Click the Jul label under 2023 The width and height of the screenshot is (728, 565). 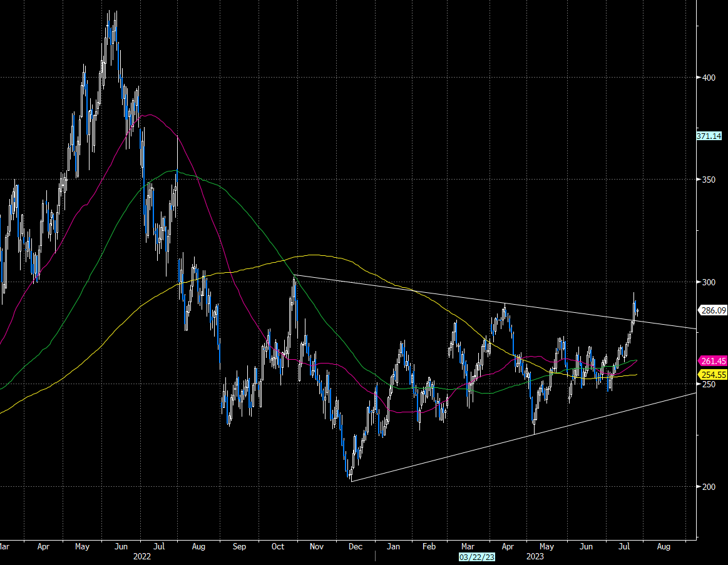pos(624,546)
